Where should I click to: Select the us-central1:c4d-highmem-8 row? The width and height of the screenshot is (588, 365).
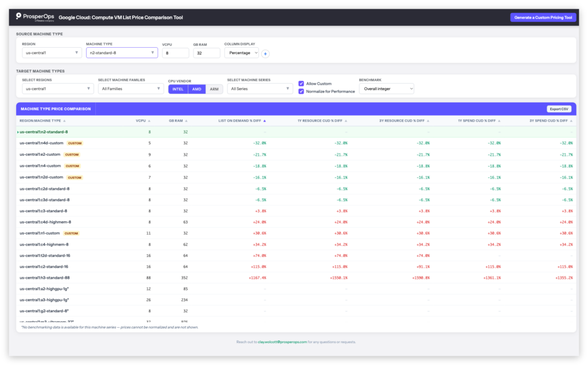point(296,222)
